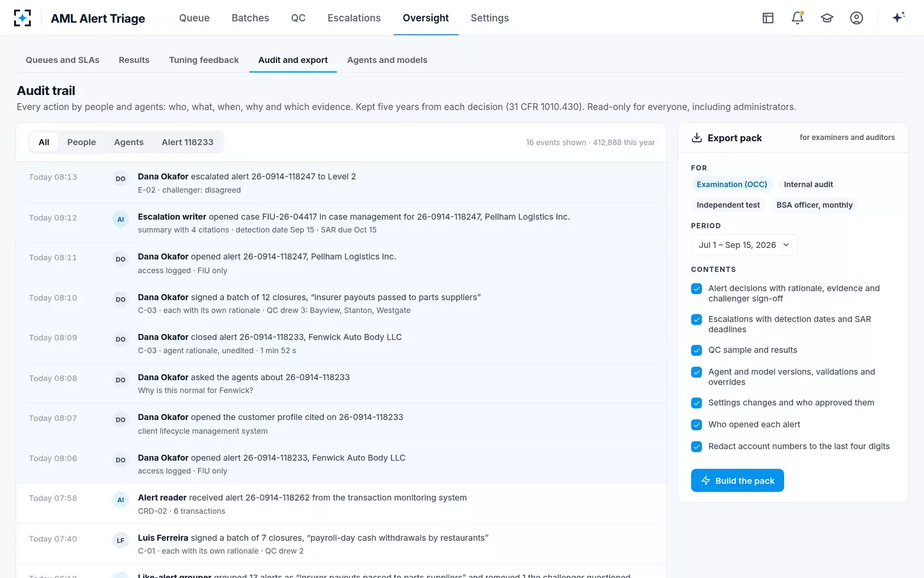
Task: Click the AI avatar next to Alert reader
Action: pos(121,500)
